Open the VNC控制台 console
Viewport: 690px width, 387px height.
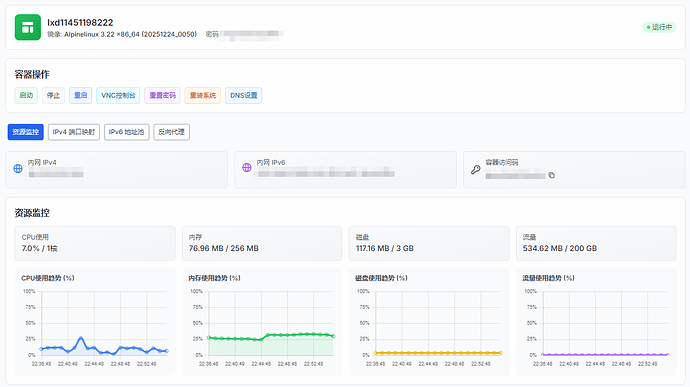(118, 96)
